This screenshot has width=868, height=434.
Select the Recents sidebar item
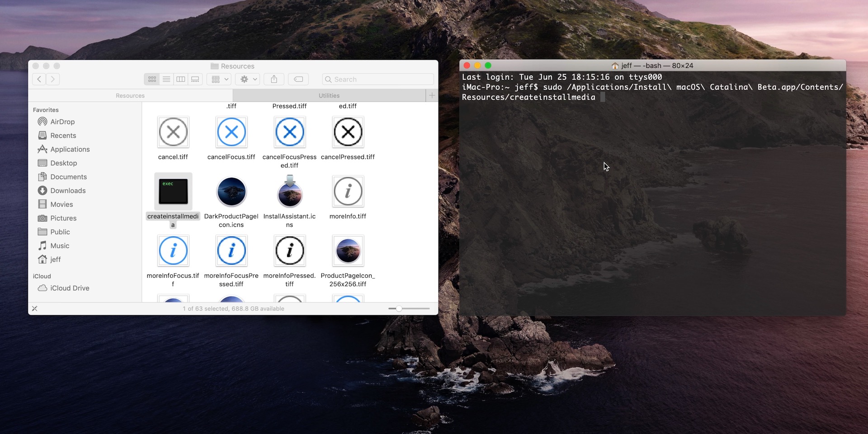point(63,135)
